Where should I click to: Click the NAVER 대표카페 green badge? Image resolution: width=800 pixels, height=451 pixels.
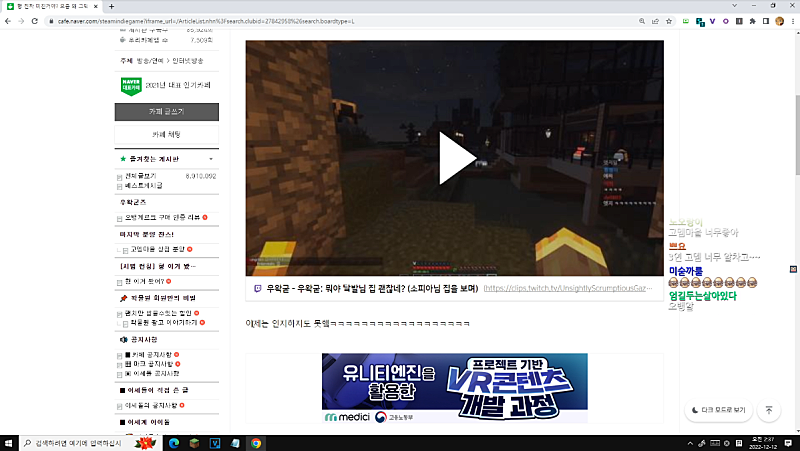point(131,86)
